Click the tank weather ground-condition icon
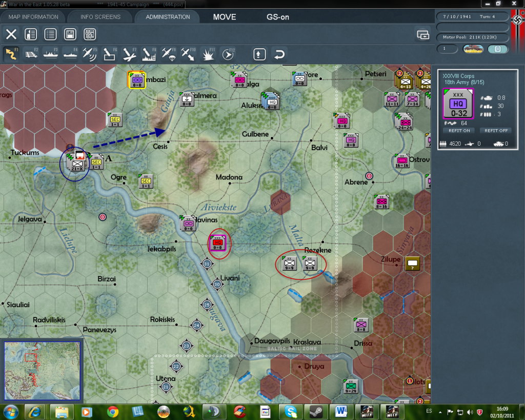The width and height of the screenshot is (525, 420). pyautogui.click(x=473, y=49)
